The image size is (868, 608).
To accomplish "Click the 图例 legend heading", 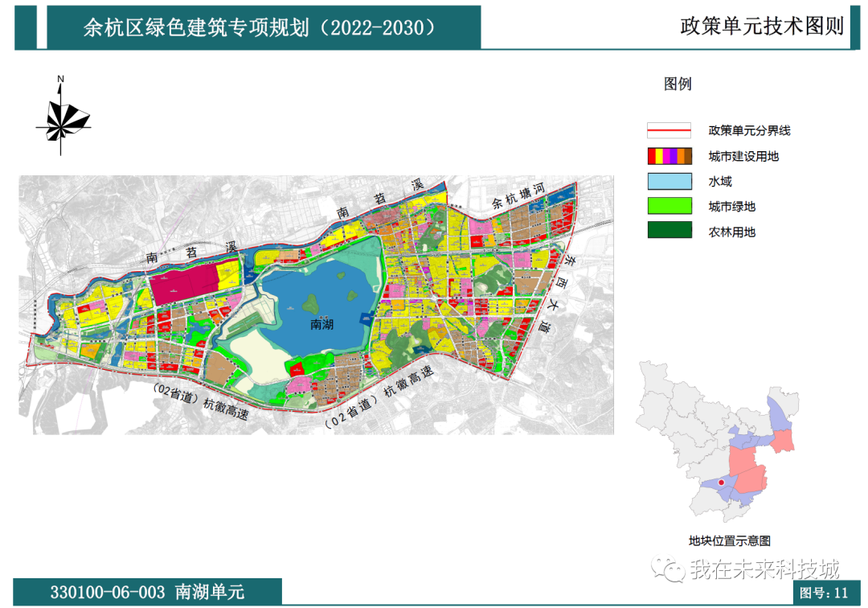I will click(x=678, y=84).
